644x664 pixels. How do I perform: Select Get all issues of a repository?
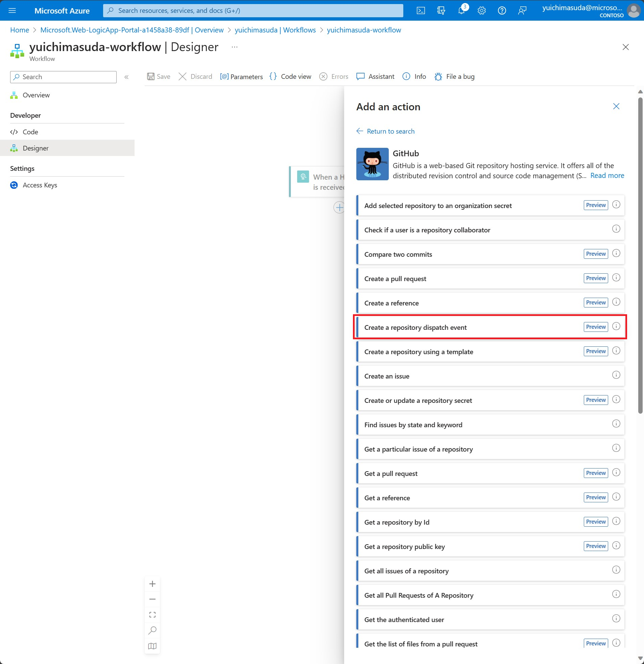pyautogui.click(x=490, y=571)
